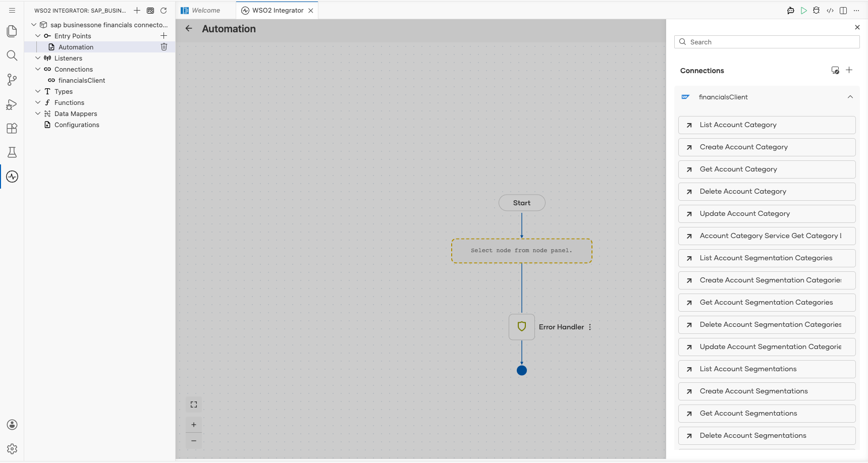Go back using arrow beside Automation
The height and width of the screenshot is (463, 868).
[x=189, y=29]
